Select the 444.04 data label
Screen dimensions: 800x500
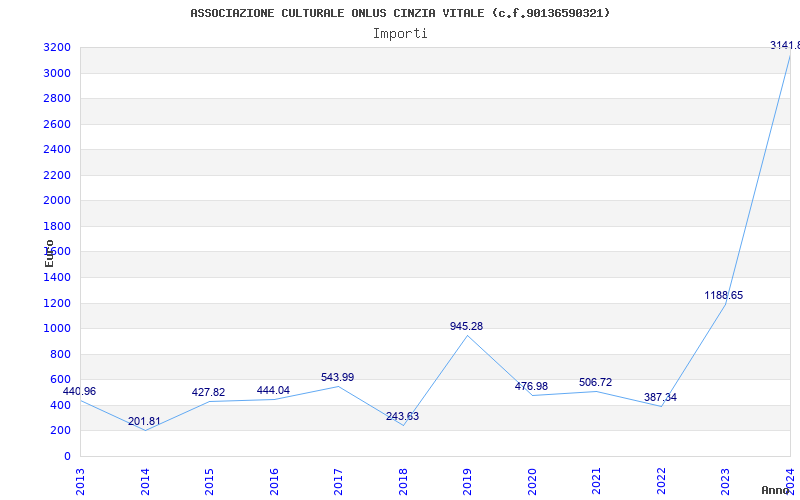(x=273, y=390)
